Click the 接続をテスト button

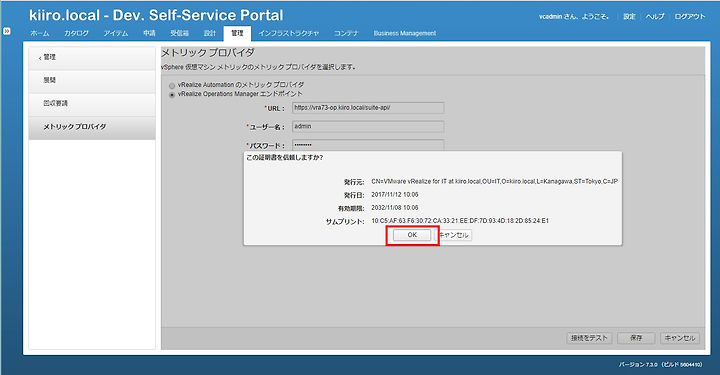tap(589, 338)
